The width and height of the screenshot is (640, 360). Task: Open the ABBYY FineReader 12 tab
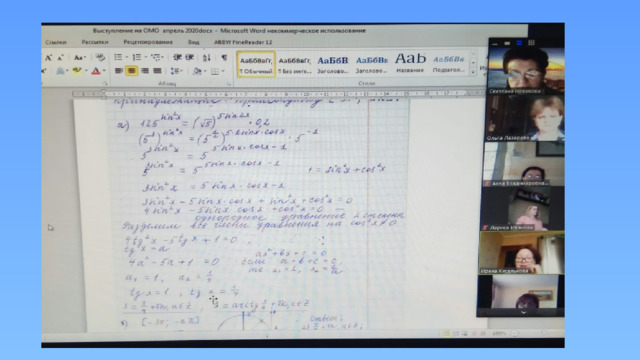click(243, 42)
